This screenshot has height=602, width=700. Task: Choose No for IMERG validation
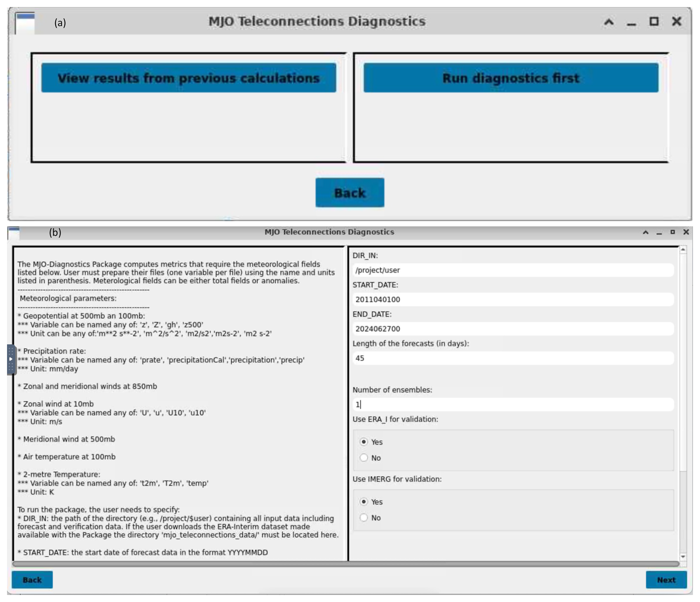tap(364, 518)
